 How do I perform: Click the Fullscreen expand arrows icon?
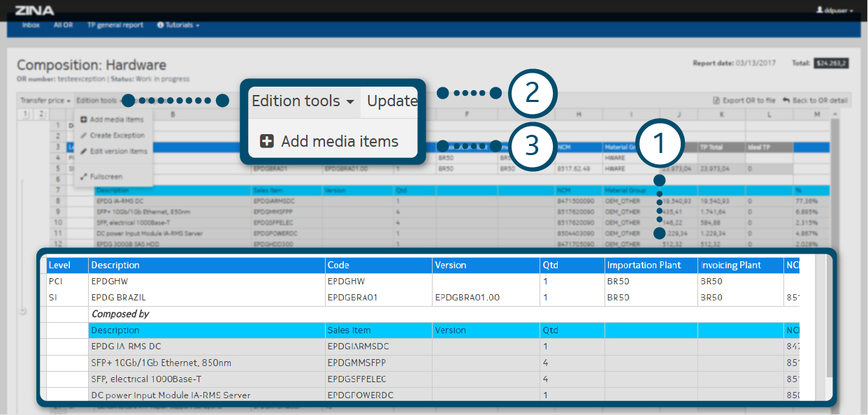(85, 177)
